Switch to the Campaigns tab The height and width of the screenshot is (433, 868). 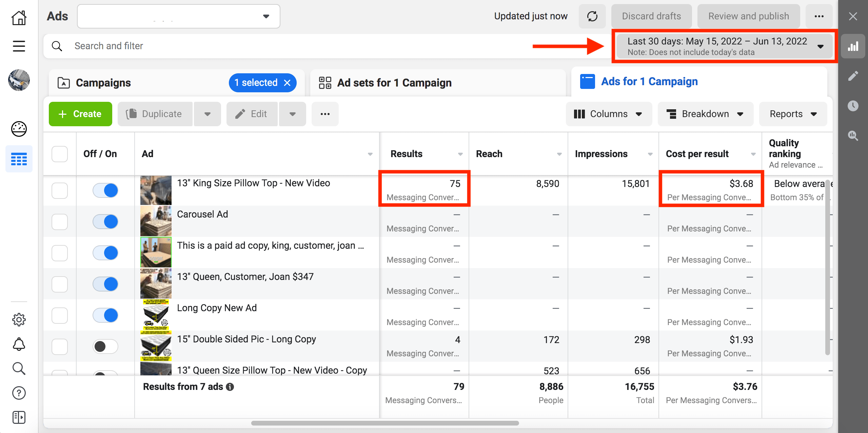[x=103, y=83]
